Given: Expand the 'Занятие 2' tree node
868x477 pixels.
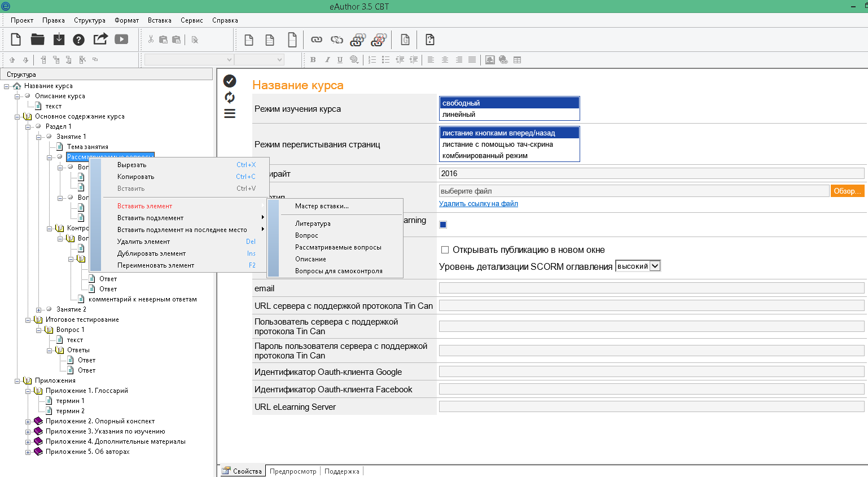Looking at the screenshot, I should pyautogui.click(x=38, y=310).
